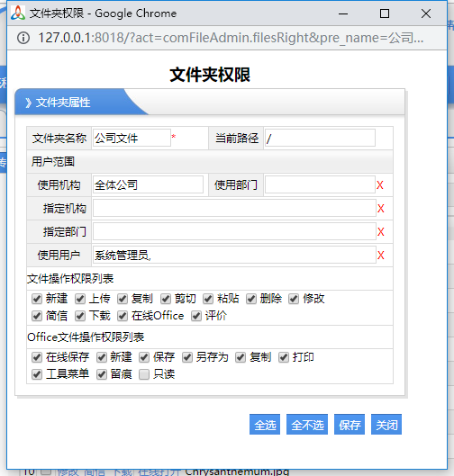Toggle the 工具菜单 Office checkbox
The height and width of the screenshot is (476, 454).
37,374
